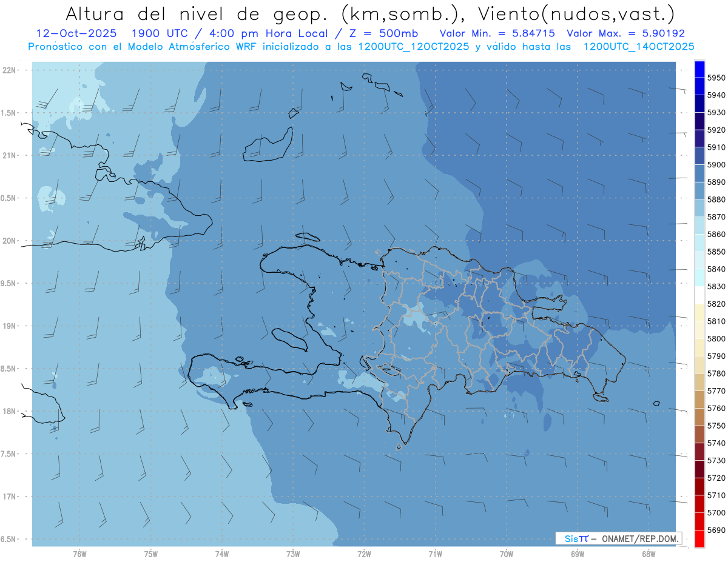
Task: Click the 5750 value on the color legend
Action: (716, 426)
